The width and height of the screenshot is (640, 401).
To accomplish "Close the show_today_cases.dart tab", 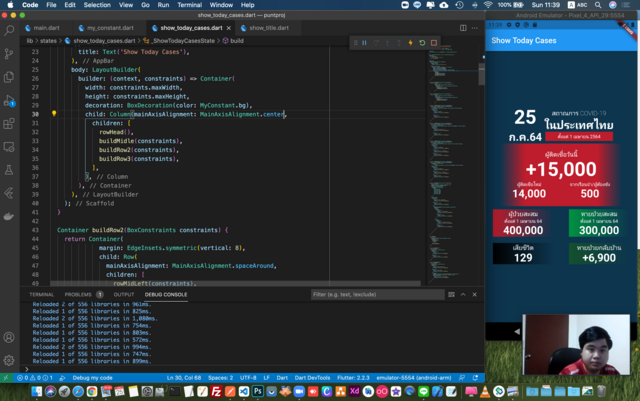I will click(229, 28).
